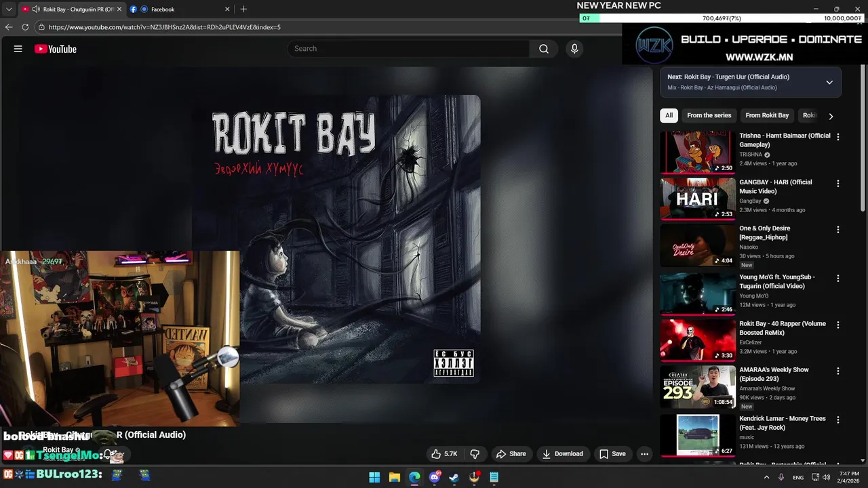Switch ENG input language in tray
This screenshot has width=868, height=488.
tap(798, 477)
